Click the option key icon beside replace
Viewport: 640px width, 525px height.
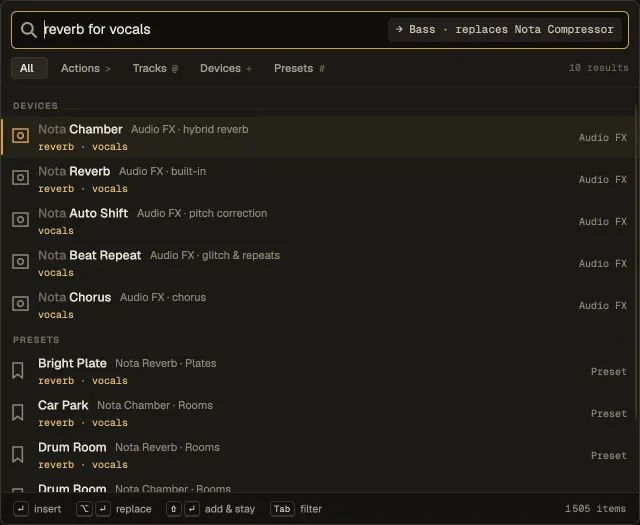coord(84,509)
